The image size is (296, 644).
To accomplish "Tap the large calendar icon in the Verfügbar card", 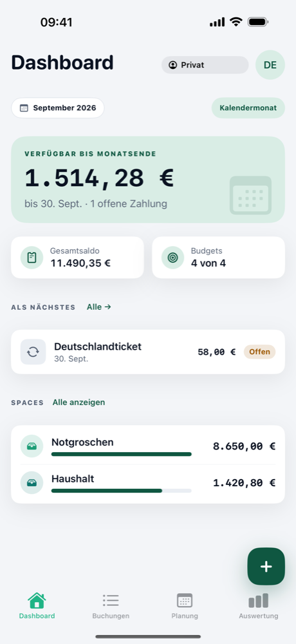I will 250,195.
